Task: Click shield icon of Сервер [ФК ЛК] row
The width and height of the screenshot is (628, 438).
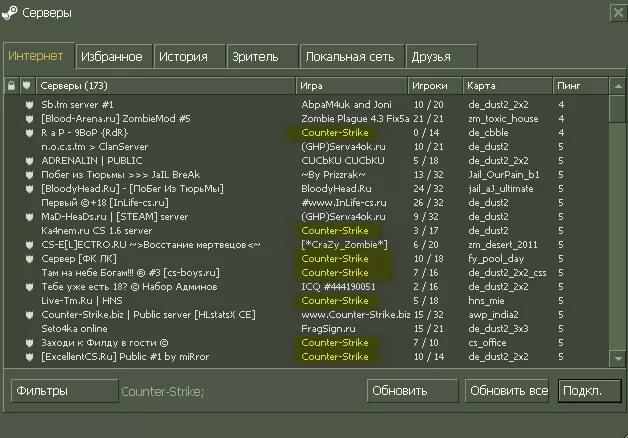Action: click(29, 259)
